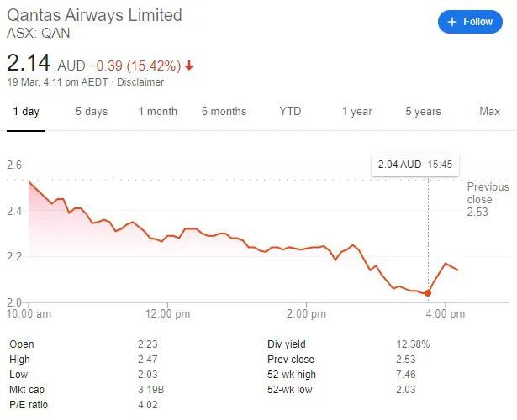Click the red down arrow icon
This screenshot has height=420, width=517.
[190, 65]
